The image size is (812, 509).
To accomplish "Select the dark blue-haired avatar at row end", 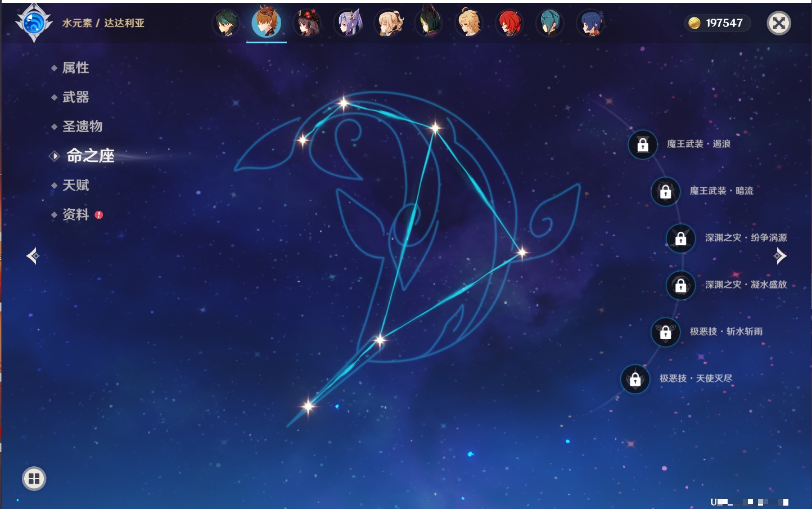I will 590,24.
